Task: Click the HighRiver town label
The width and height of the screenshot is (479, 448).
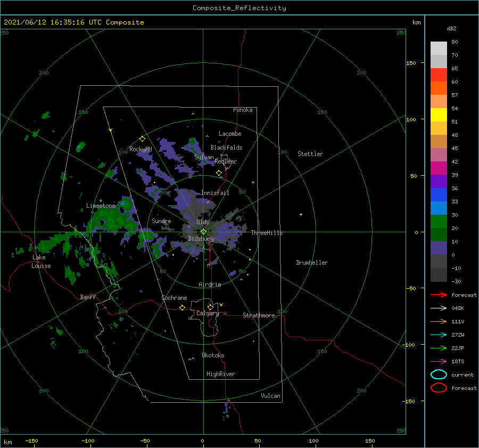Action: click(x=221, y=374)
